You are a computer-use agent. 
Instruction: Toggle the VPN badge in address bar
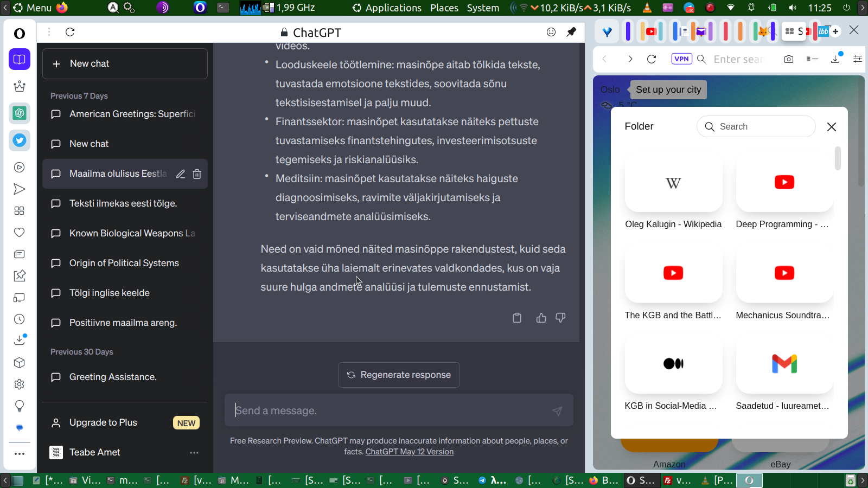coord(682,59)
